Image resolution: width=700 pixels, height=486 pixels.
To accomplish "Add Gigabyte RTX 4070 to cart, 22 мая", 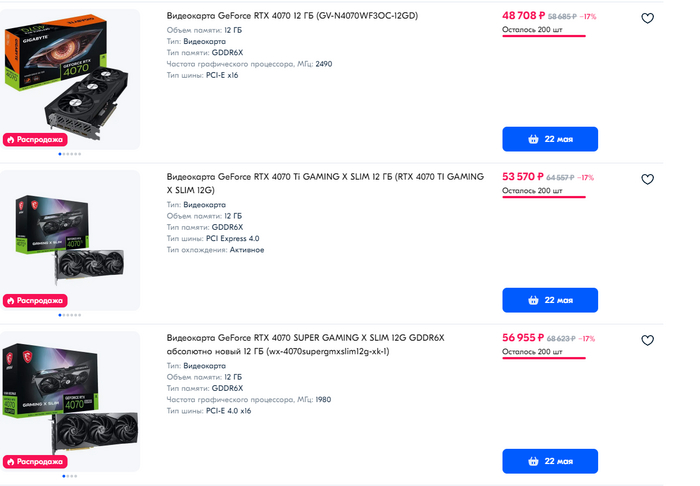I will [x=549, y=139].
